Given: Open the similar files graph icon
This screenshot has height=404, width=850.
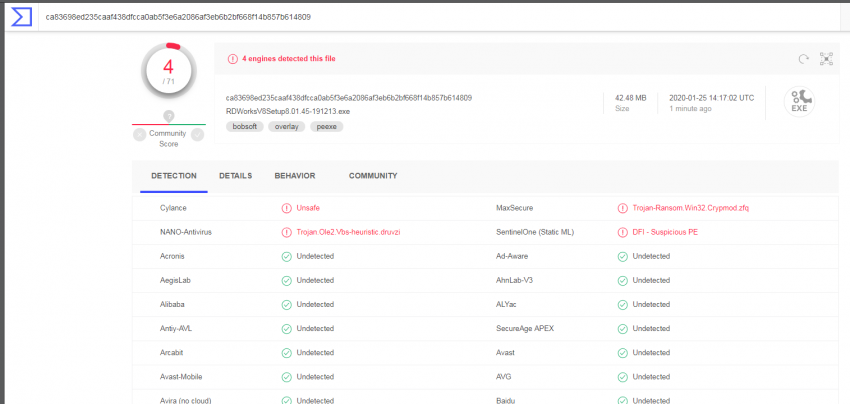Looking at the screenshot, I should [826, 59].
